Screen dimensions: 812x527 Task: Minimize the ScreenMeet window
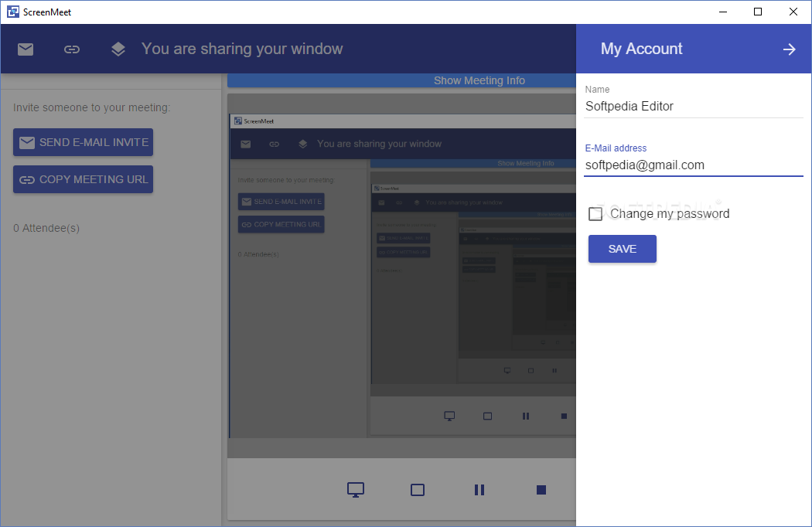point(723,12)
